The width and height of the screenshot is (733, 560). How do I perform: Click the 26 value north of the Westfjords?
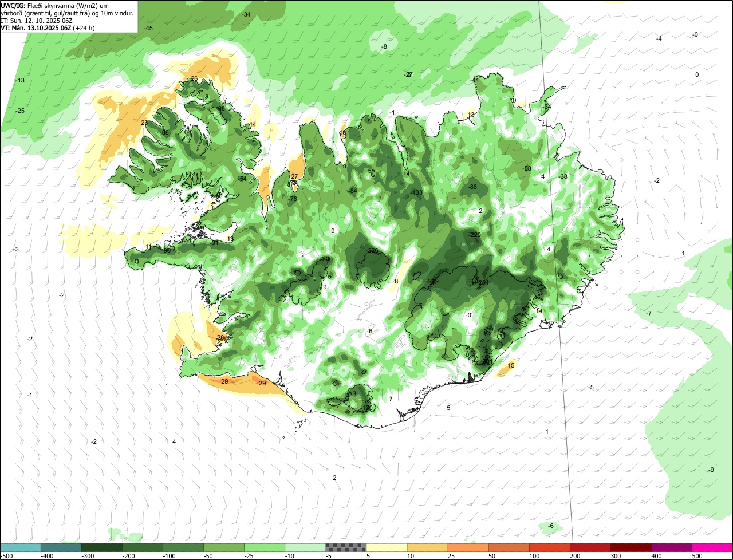tap(194, 79)
